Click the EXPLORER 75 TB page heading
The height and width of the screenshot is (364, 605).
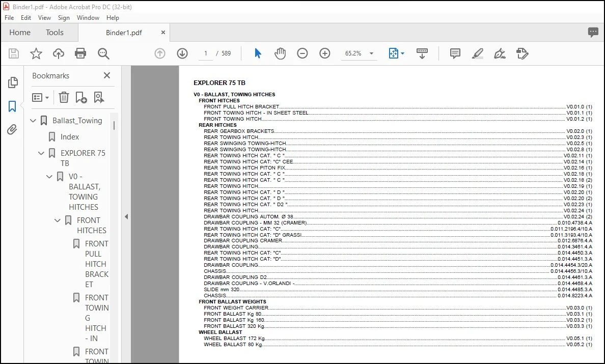click(219, 83)
